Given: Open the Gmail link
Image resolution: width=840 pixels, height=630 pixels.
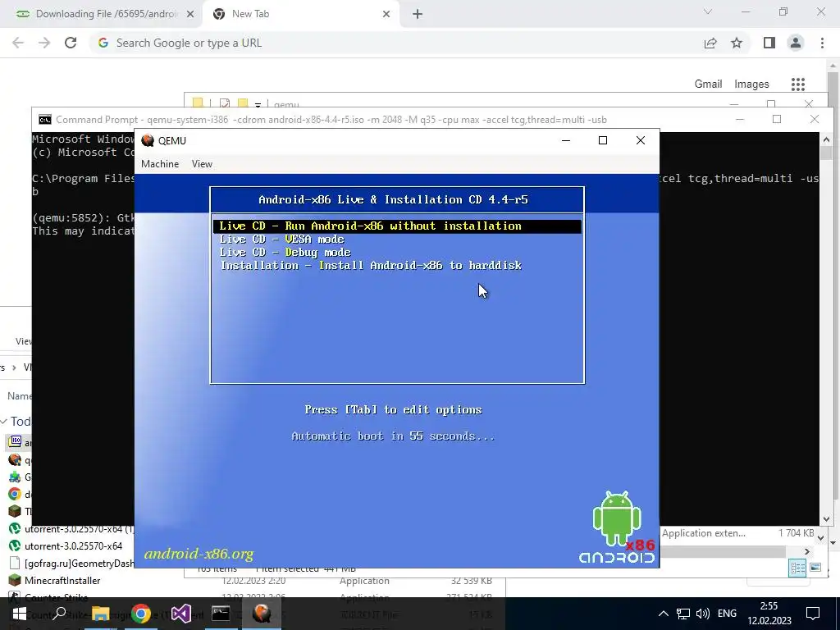Looking at the screenshot, I should (x=708, y=84).
